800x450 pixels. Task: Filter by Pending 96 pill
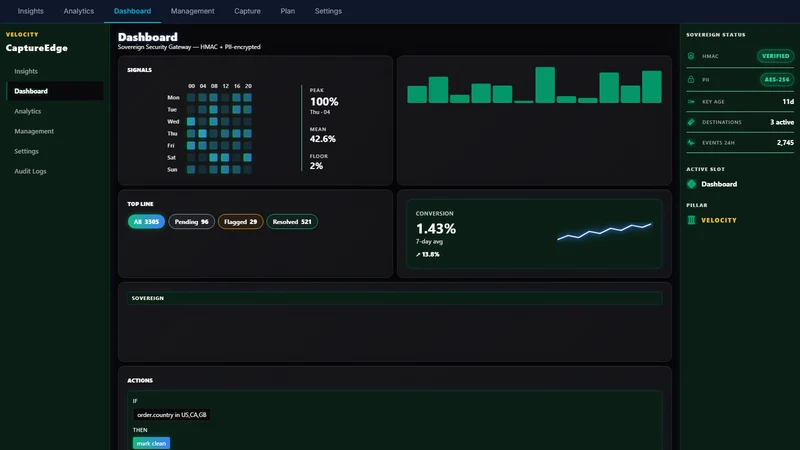pyautogui.click(x=191, y=222)
